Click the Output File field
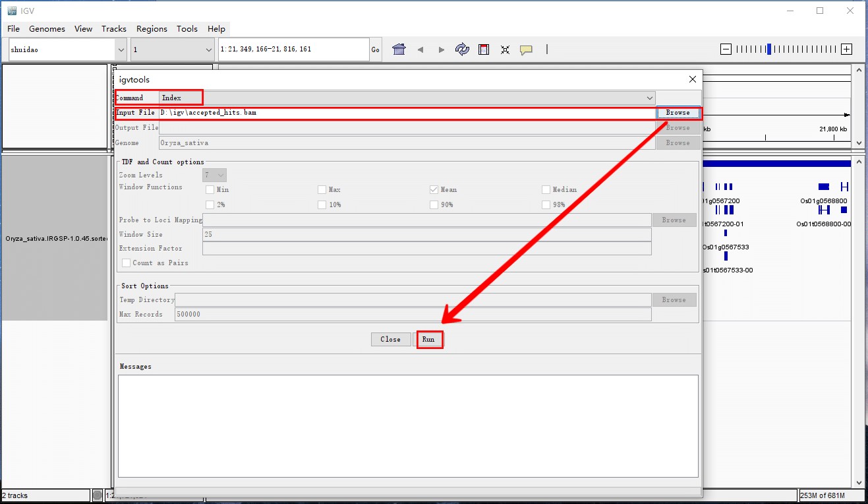Viewport: 868px width, 504px height. point(407,127)
